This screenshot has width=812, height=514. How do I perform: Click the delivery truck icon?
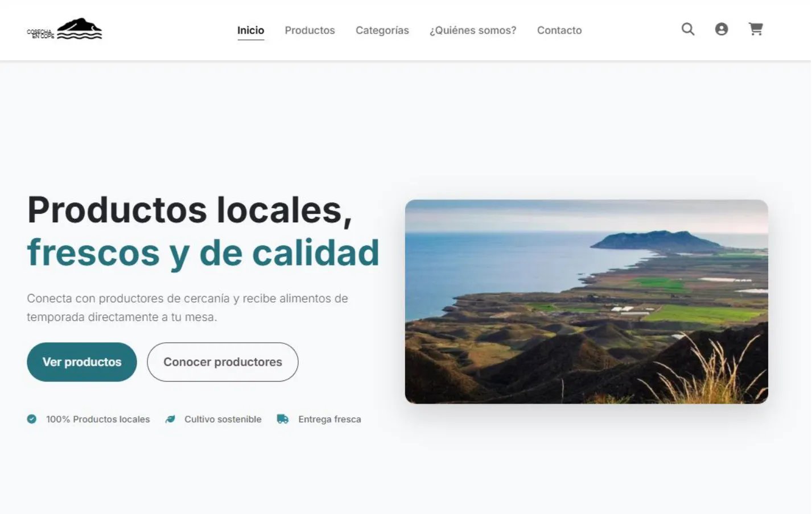point(282,419)
